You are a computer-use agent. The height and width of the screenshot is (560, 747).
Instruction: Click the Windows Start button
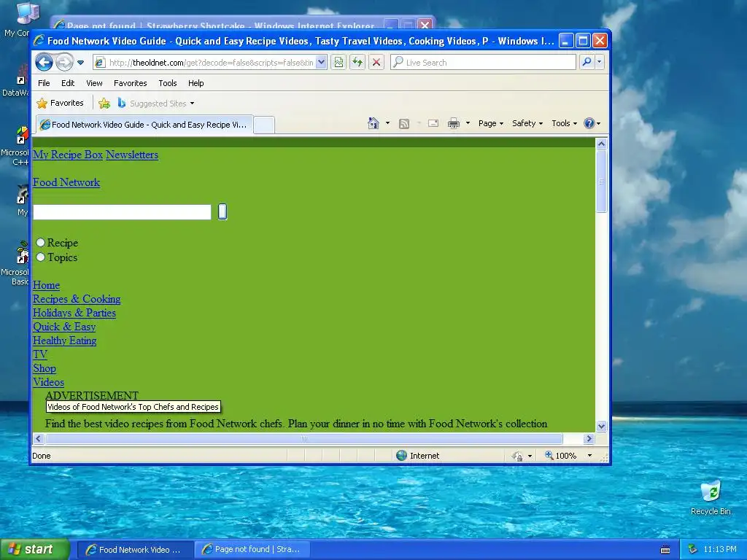pyautogui.click(x=34, y=549)
